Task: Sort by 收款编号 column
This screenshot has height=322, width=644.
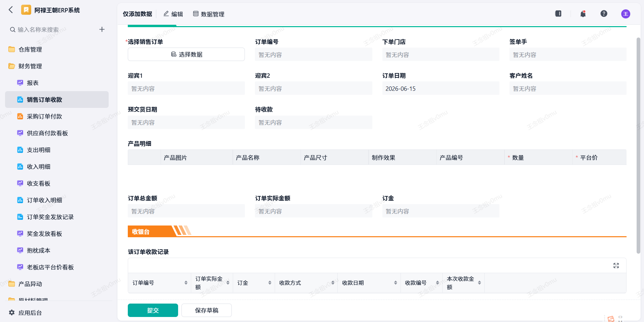Action: click(437, 283)
